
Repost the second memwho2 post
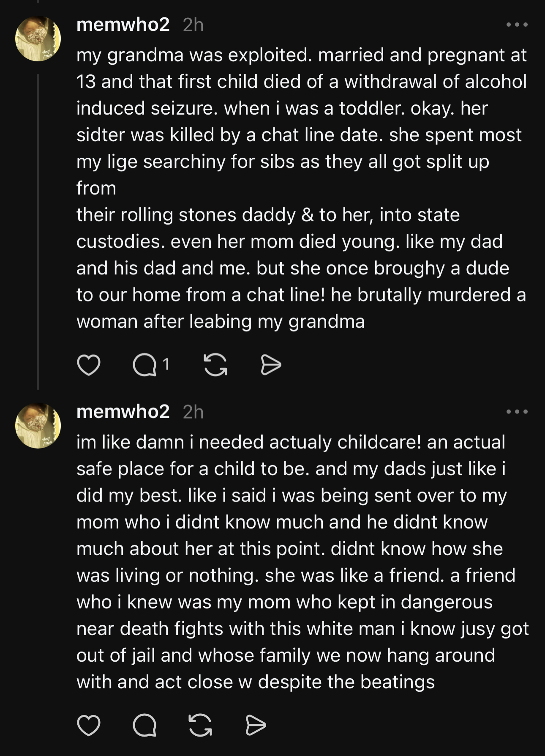(200, 726)
